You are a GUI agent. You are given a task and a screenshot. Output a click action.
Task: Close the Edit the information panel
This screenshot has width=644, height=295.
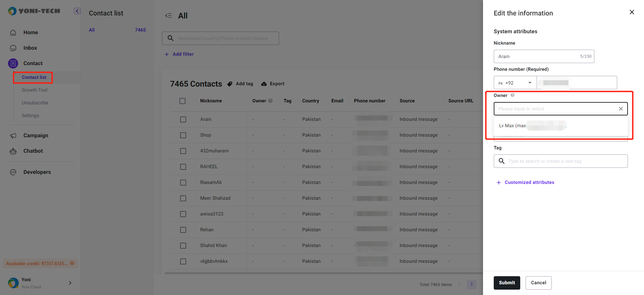[632, 12]
